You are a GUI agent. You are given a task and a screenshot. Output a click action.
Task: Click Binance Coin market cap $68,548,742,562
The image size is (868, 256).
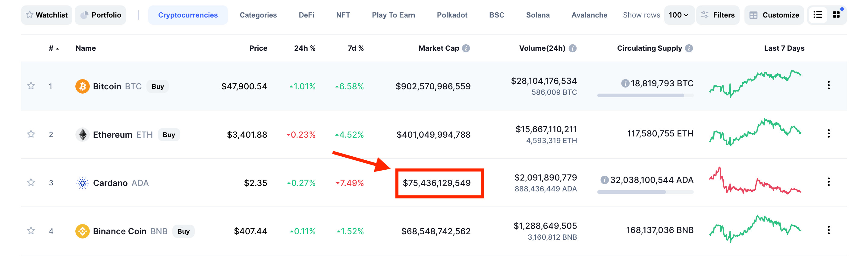tap(436, 231)
